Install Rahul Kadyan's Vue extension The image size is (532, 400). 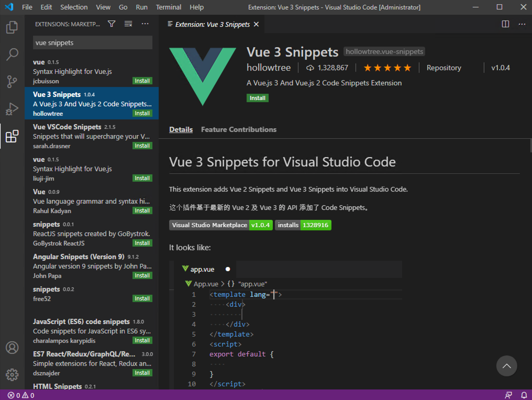[x=142, y=210]
